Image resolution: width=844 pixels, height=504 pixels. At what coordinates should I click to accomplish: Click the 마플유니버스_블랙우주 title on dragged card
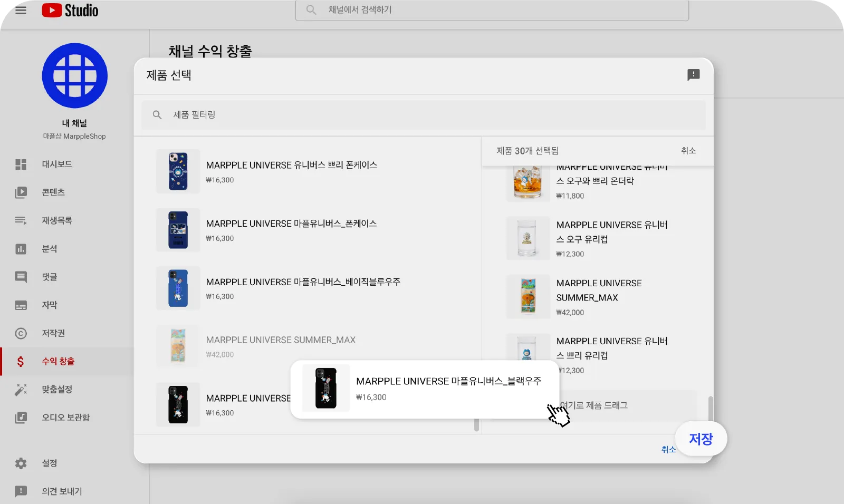(x=449, y=381)
